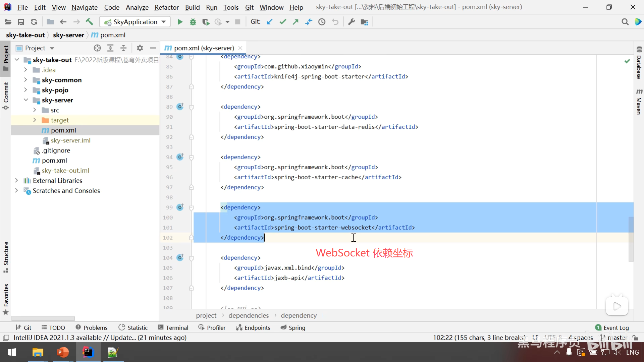Click the IDEA update available notification
Viewport: 644px width, 362px height.
click(x=100, y=338)
